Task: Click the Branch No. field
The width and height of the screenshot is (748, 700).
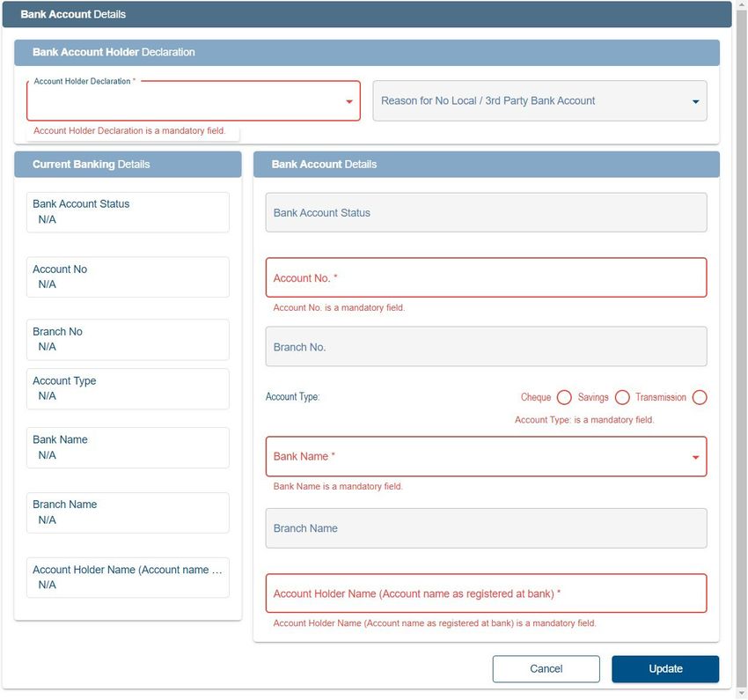Action: pos(486,347)
